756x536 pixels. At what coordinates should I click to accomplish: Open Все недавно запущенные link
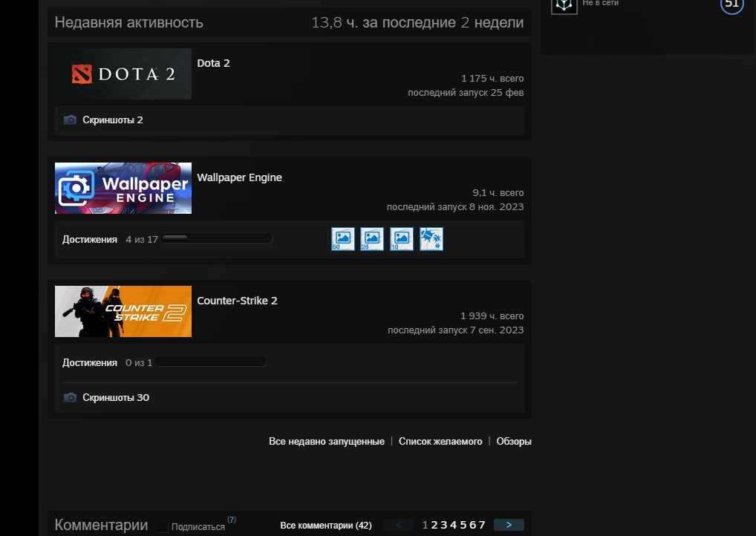(x=327, y=442)
